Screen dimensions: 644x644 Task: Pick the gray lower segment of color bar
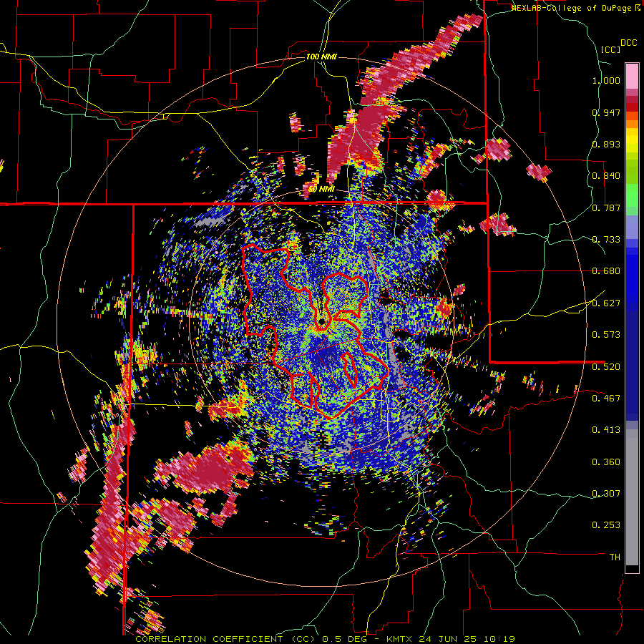[632, 497]
